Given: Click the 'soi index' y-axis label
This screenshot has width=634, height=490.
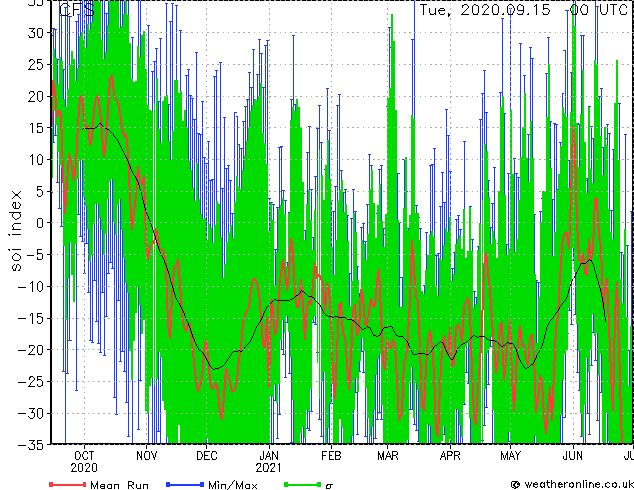Looking at the screenshot, I should coord(16,230).
